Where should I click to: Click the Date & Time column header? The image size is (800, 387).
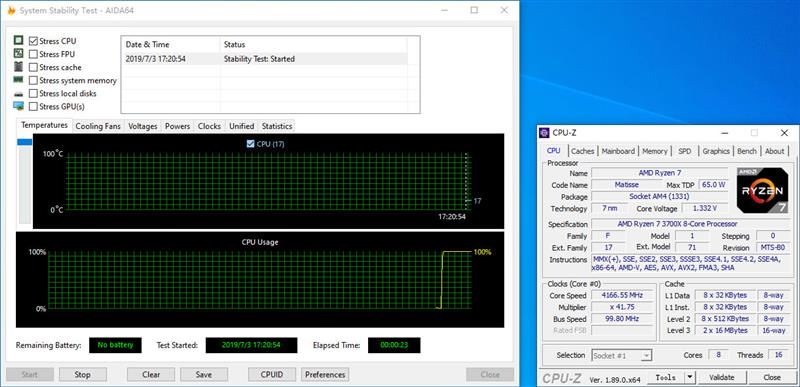[x=170, y=44]
